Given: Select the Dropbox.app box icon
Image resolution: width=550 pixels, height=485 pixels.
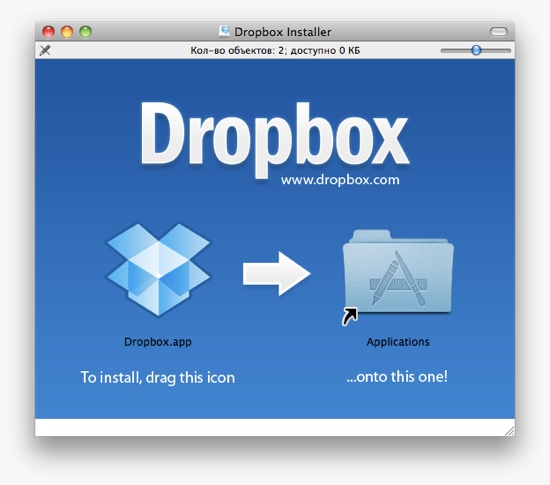Looking at the screenshot, I should (158, 270).
